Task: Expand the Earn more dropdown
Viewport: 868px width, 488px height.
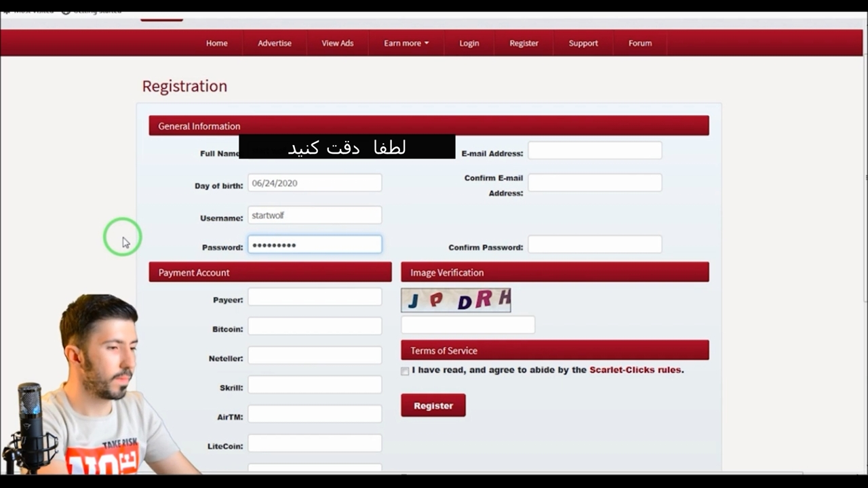Action: coord(406,43)
